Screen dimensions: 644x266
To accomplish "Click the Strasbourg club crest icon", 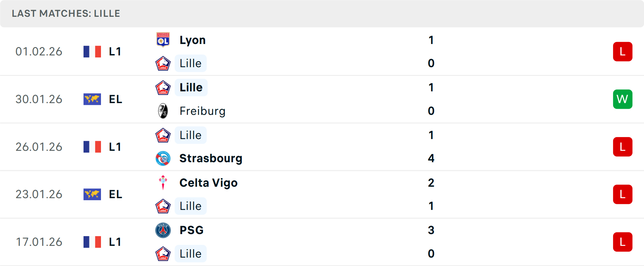I will 163,159.
